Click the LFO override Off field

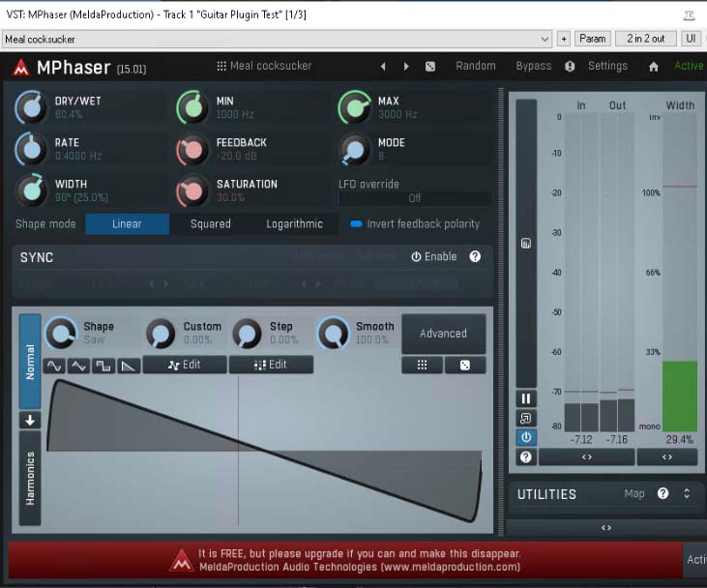pyautogui.click(x=414, y=198)
